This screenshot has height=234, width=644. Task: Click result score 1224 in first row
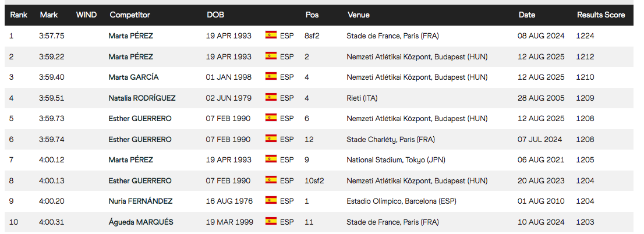click(585, 36)
